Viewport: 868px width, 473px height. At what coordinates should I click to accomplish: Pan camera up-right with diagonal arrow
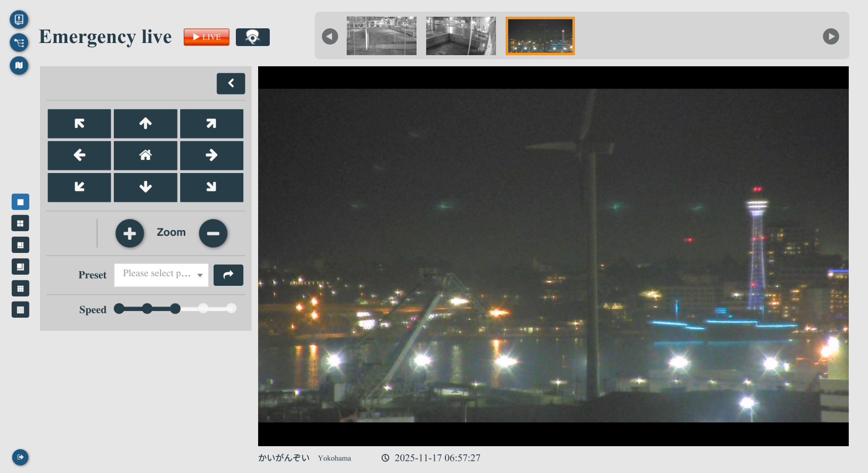click(212, 123)
